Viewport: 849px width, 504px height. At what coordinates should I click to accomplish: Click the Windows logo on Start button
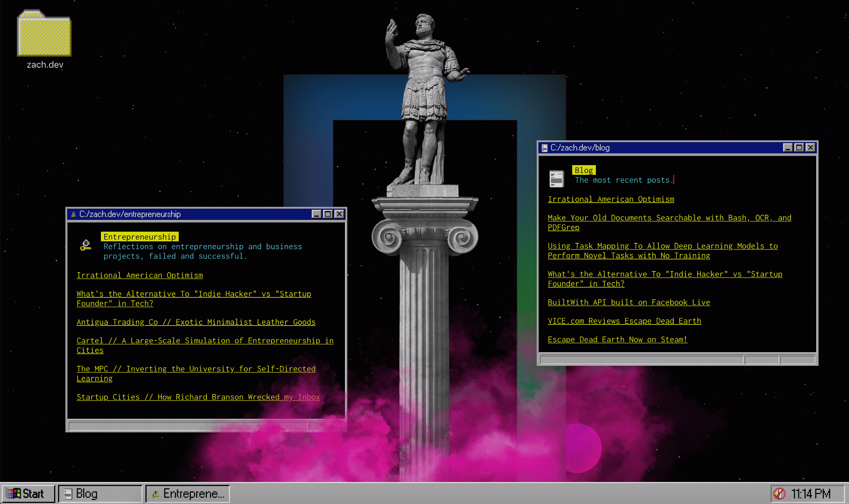coord(13,494)
